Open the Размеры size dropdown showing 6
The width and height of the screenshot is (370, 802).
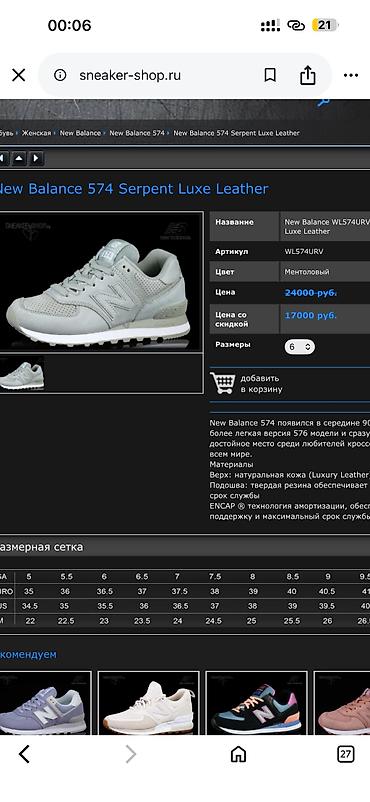300,347
